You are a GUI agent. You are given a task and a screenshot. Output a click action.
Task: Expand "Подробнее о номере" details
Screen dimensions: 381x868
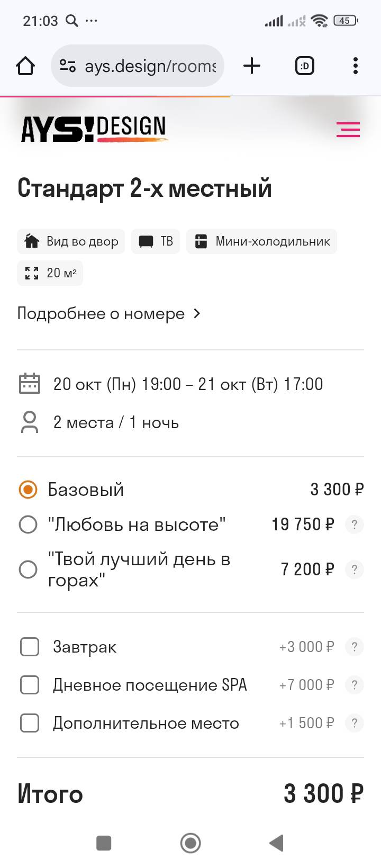pos(109,314)
